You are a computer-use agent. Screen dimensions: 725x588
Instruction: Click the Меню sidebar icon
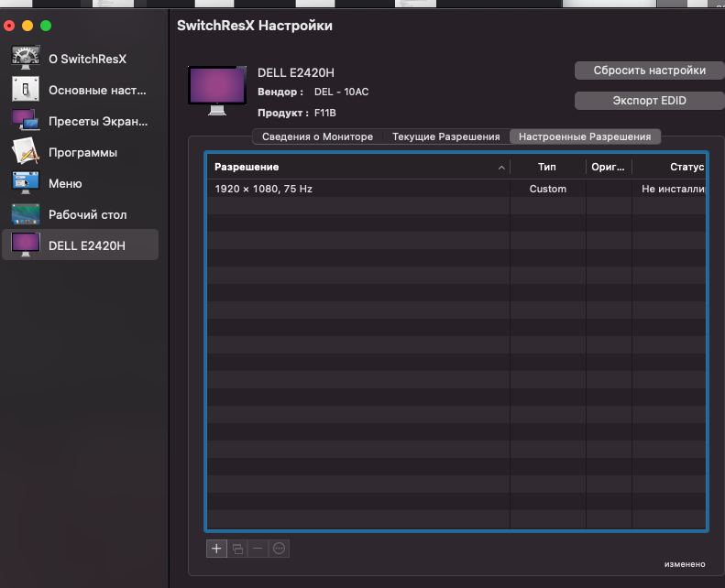tap(26, 183)
